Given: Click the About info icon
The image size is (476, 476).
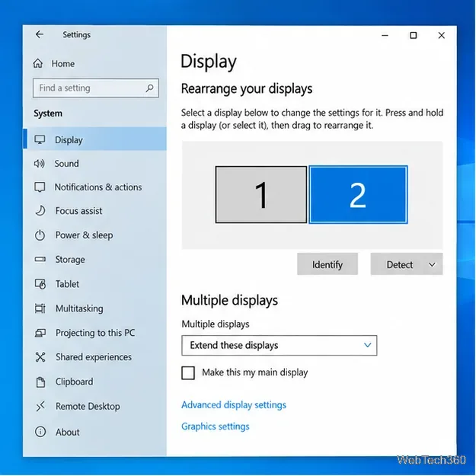Looking at the screenshot, I should [40, 432].
